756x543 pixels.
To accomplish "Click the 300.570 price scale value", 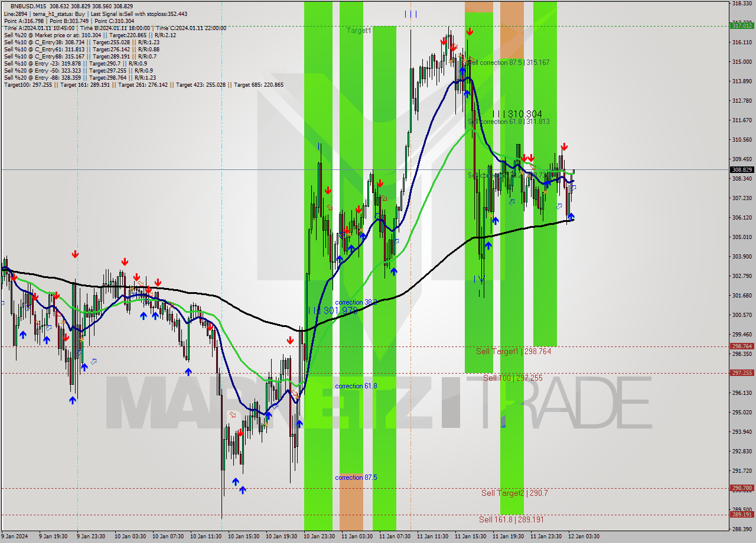I will click(741, 315).
